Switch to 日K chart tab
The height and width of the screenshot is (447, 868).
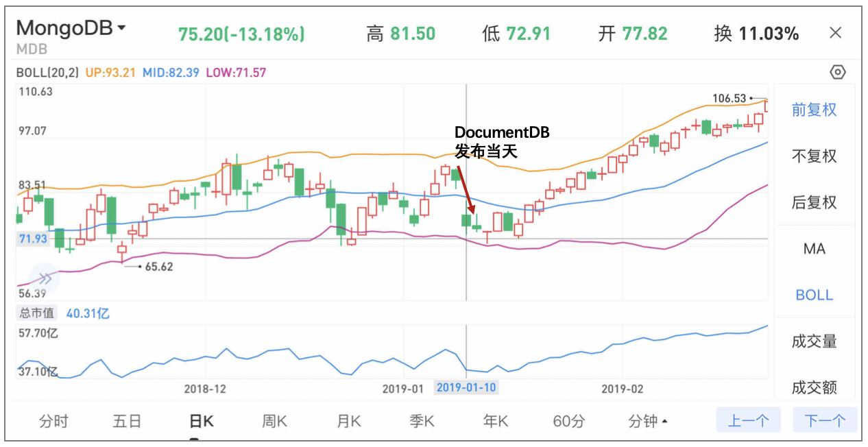click(201, 421)
